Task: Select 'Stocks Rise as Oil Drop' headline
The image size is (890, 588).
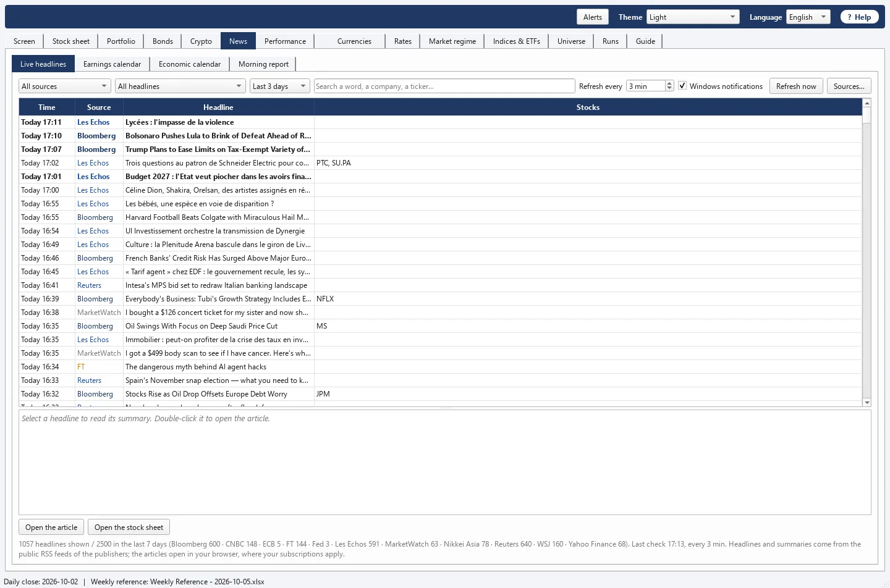Action: pyautogui.click(x=218, y=394)
